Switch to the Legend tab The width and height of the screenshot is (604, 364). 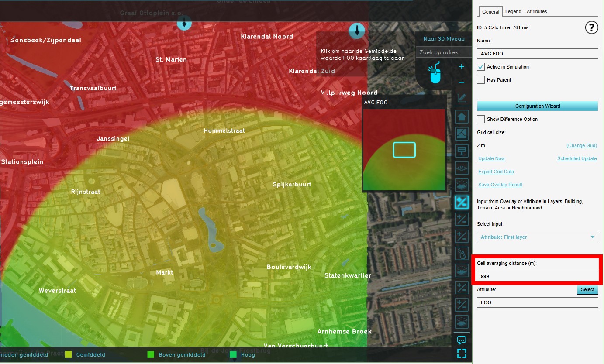coord(513,11)
